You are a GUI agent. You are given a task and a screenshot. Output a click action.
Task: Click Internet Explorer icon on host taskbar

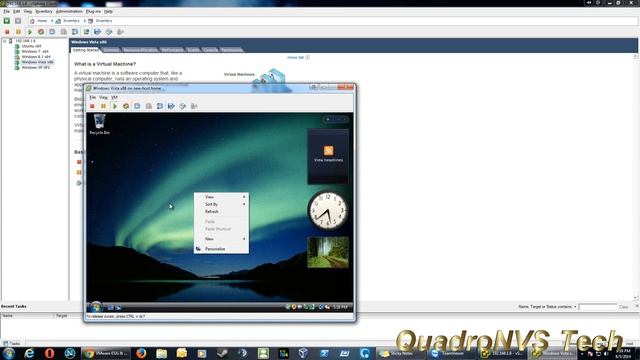tap(29, 353)
